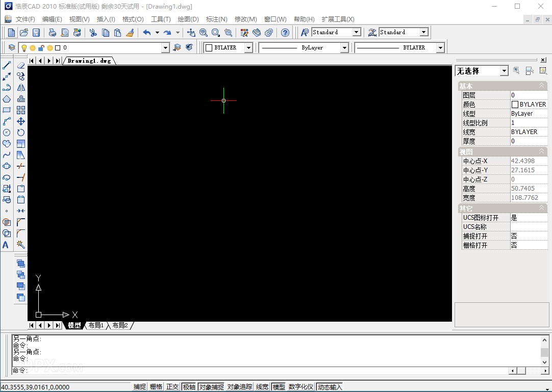Activate the Mirror tool
552x392 pixels.
(20, 87)
